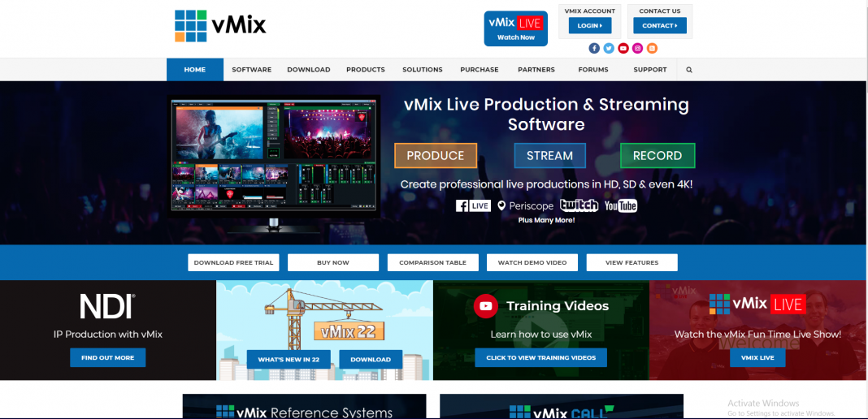
Task: Open the SOFTWARE menu
Action: (251, 70)
